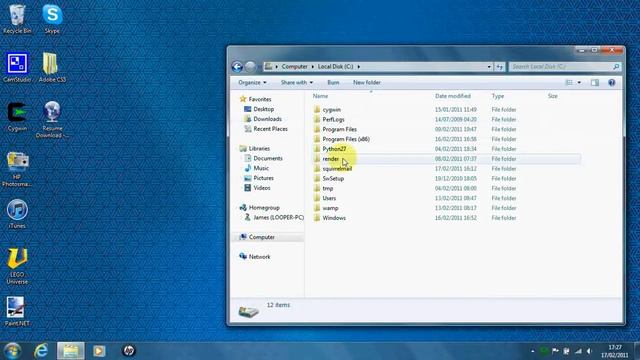Screen dimensions: 640x360
Task: Go back with Explorer's Back arrow
Action: (x=237, y=67)
